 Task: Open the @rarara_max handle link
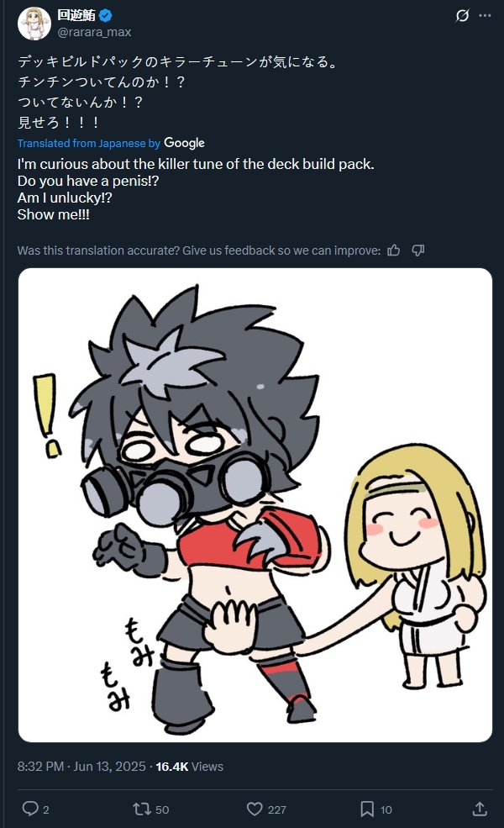[x=94, y=32]
